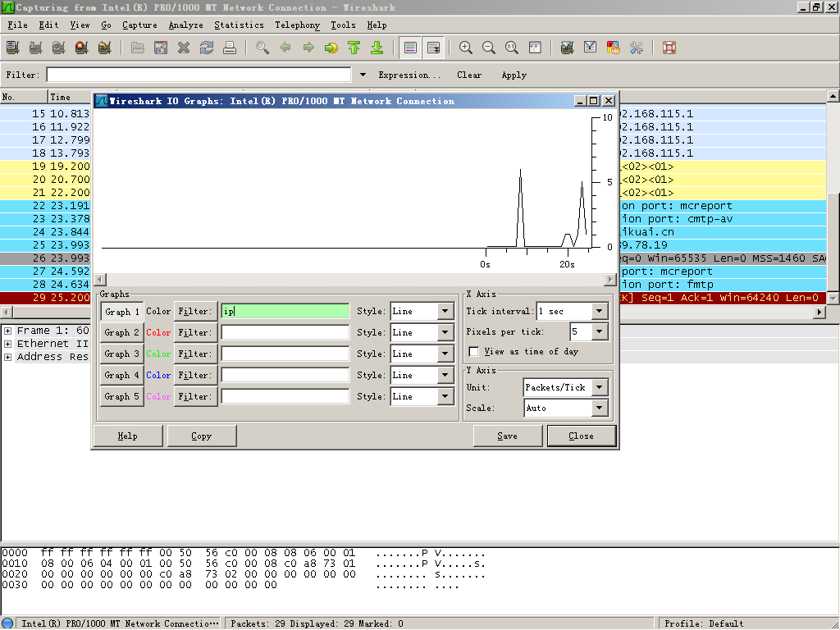Open the Telephony menu
Screen dimensions: 840x630
tap(297, 25)
